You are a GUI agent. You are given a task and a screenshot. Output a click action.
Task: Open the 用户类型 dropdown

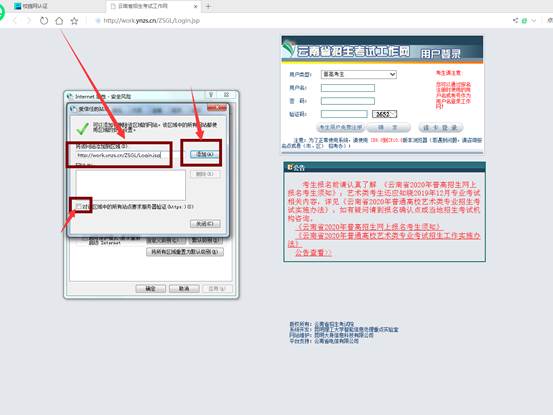pyautogui.click(x=359, y=74)
